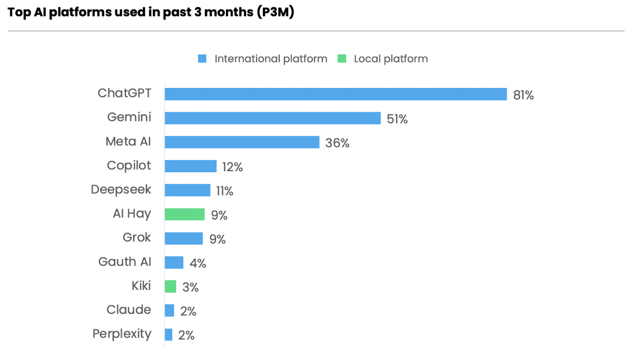Select the Copilot bar
The height and width of the screenshot is (364, 632).
191,166
